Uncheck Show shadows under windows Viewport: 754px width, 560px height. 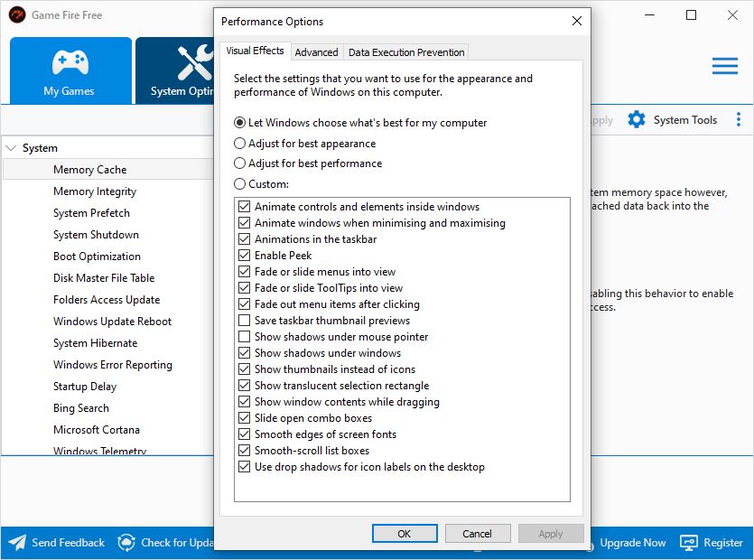pos(245,353)
